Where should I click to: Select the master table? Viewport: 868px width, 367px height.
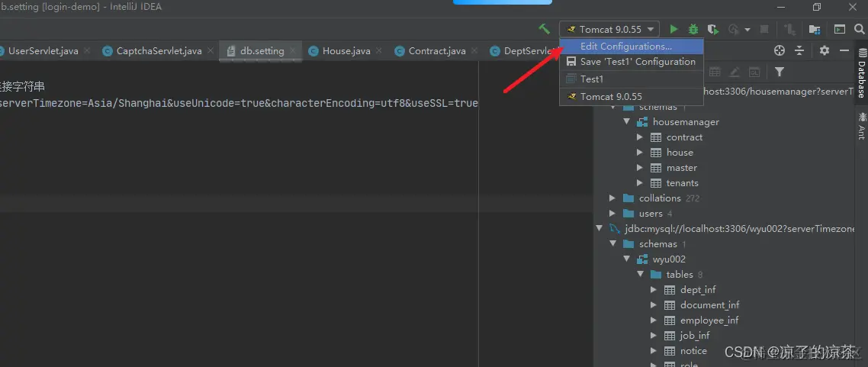tap(681, 168)
